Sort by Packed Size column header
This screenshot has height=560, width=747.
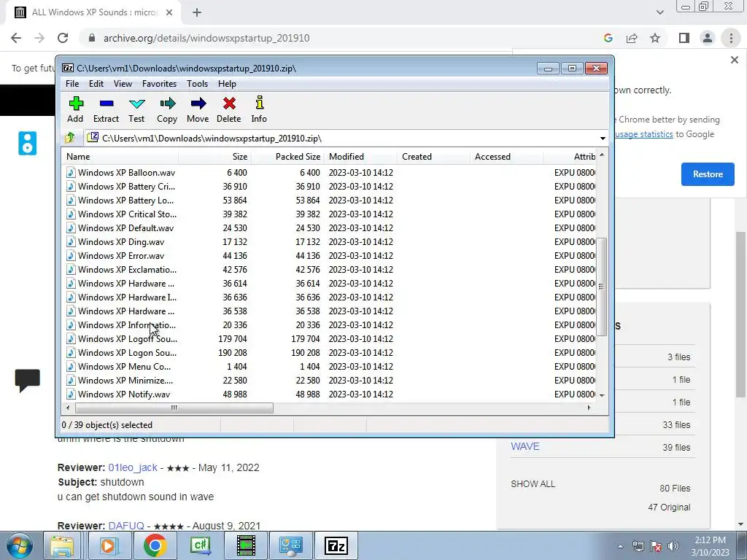(x=287, y=157)
